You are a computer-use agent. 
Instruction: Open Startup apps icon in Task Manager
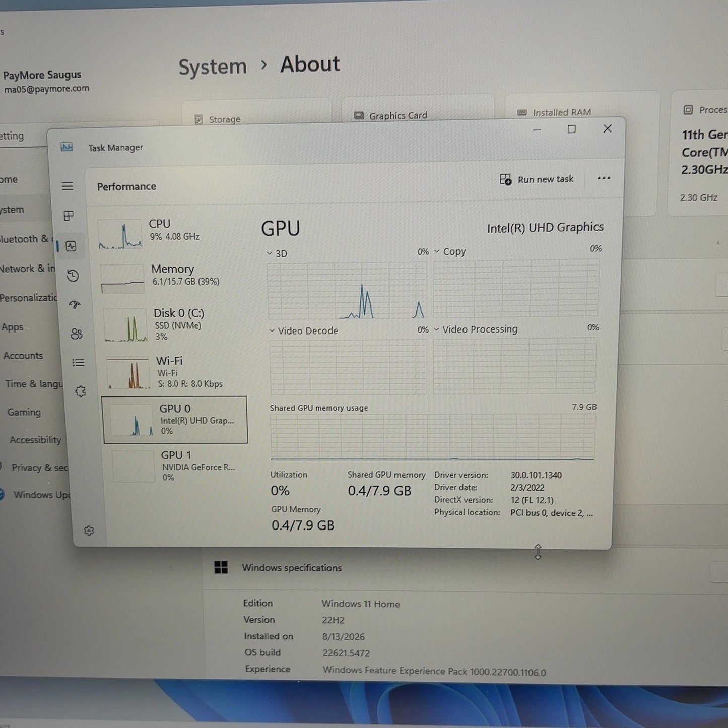(75, 304)
